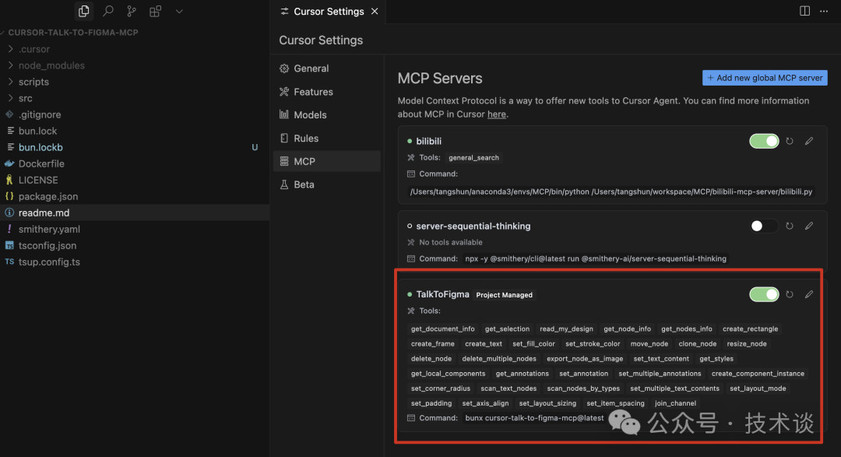Click the split editor layout icon
This screenshot has height=457, width=841.
click(805, 11)
